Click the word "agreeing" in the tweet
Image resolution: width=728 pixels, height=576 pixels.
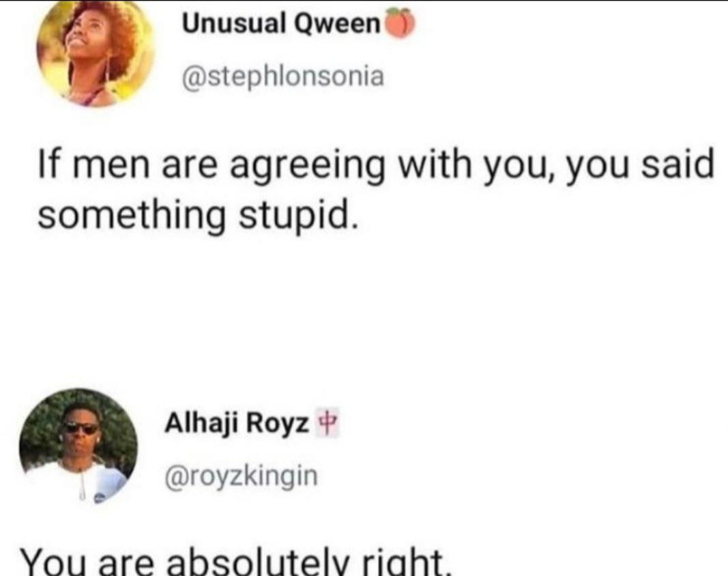pyautogui.click(x=310, y=167)
